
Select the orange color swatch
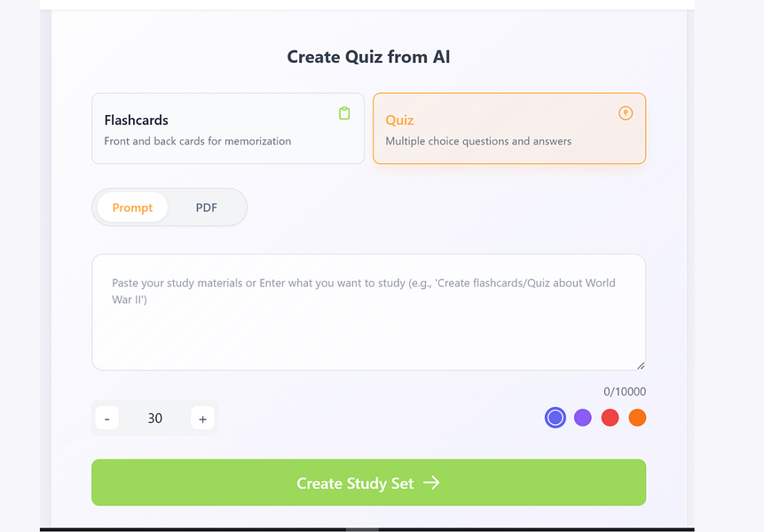[637, 417]
